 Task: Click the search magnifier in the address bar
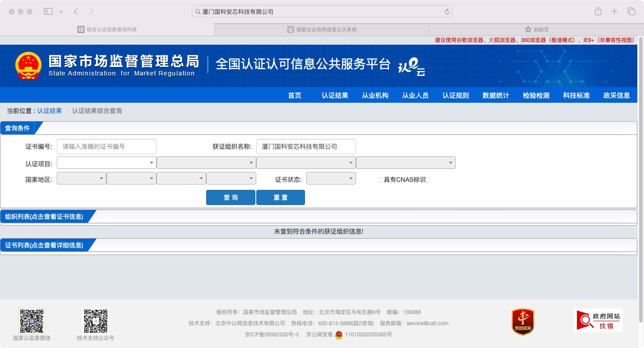(x=198, y=12)
